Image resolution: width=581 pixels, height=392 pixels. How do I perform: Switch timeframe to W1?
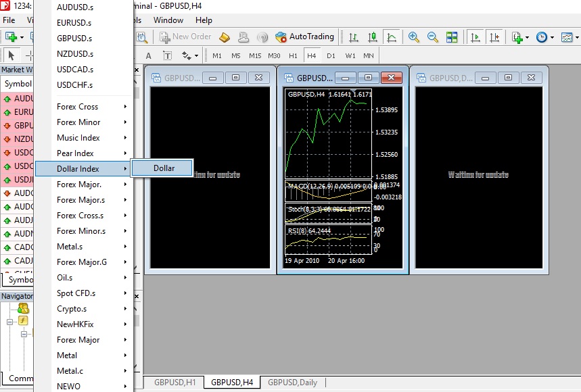(350, 56)
